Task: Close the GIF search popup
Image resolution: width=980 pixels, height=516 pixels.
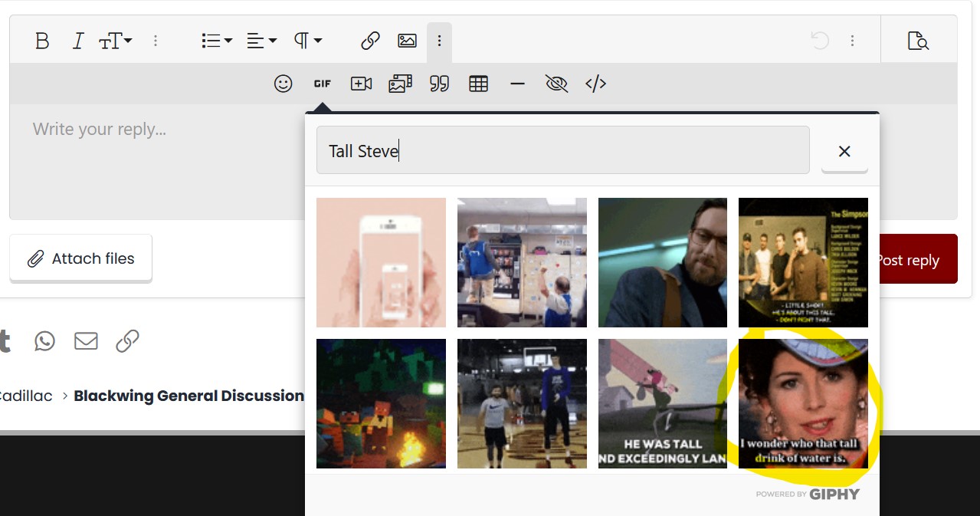Action: pyautogui.click(x=844, y=152)
